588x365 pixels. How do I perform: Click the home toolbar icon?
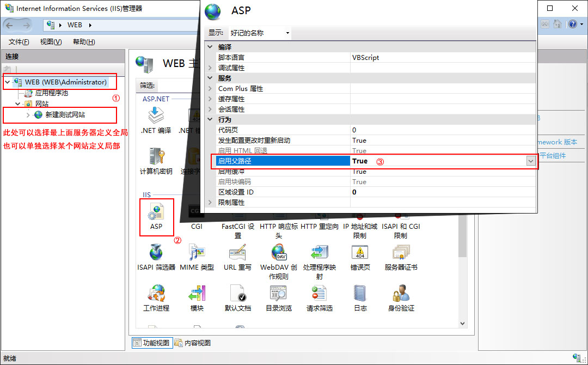pos(558,25)
